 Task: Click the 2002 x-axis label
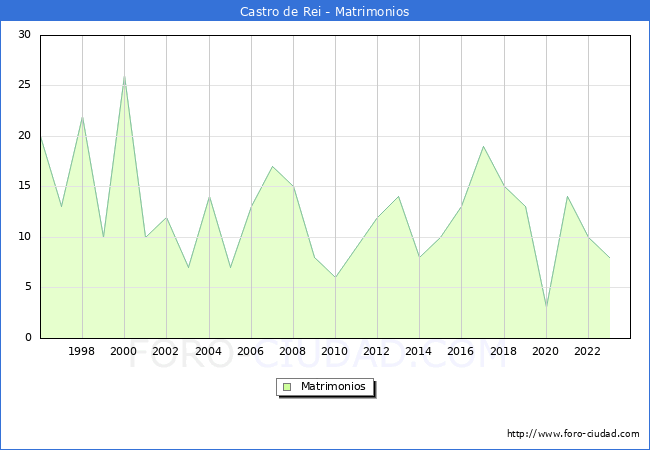click(x=165, y=351)
